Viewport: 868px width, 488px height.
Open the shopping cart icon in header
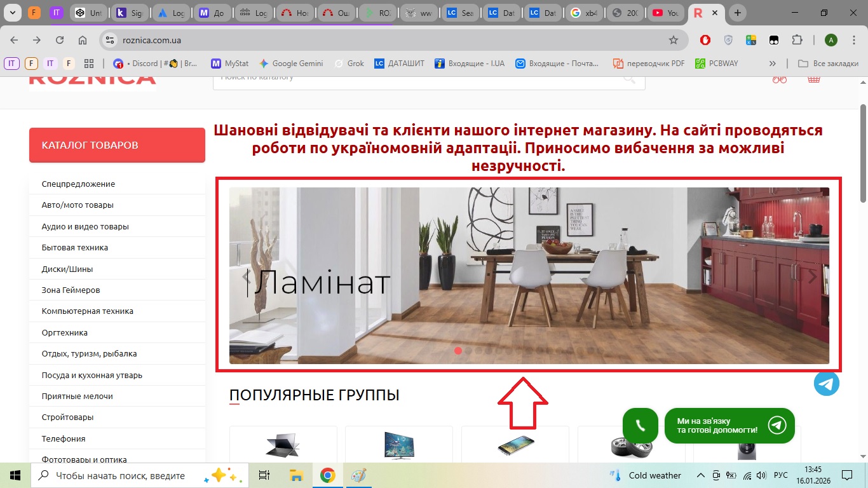click(813, 79)
